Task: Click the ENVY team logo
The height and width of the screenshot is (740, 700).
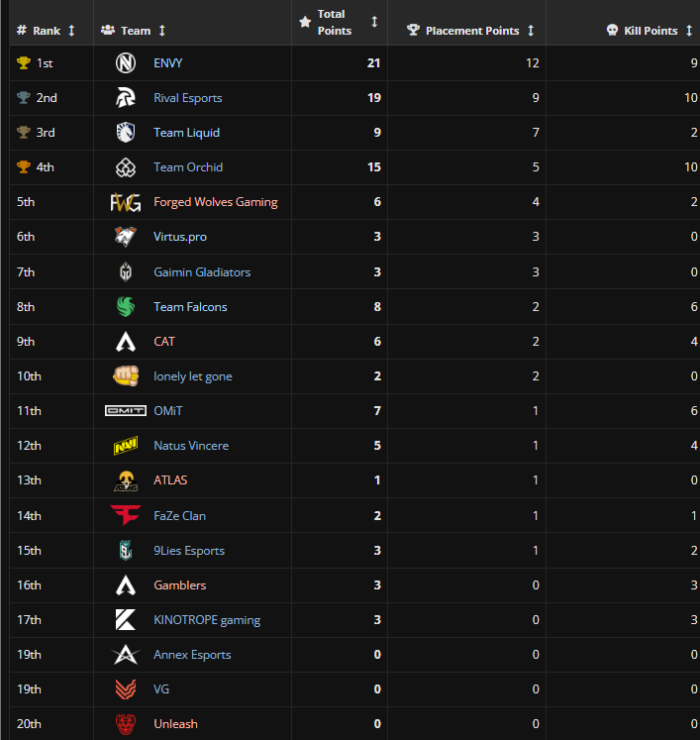Action: click(126, 62)
